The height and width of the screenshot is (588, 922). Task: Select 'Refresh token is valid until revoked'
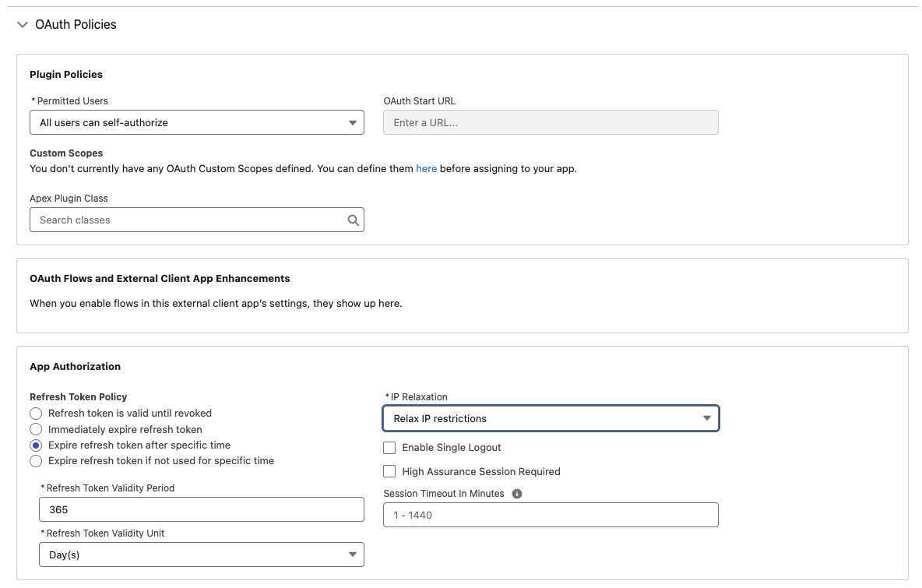35,413
